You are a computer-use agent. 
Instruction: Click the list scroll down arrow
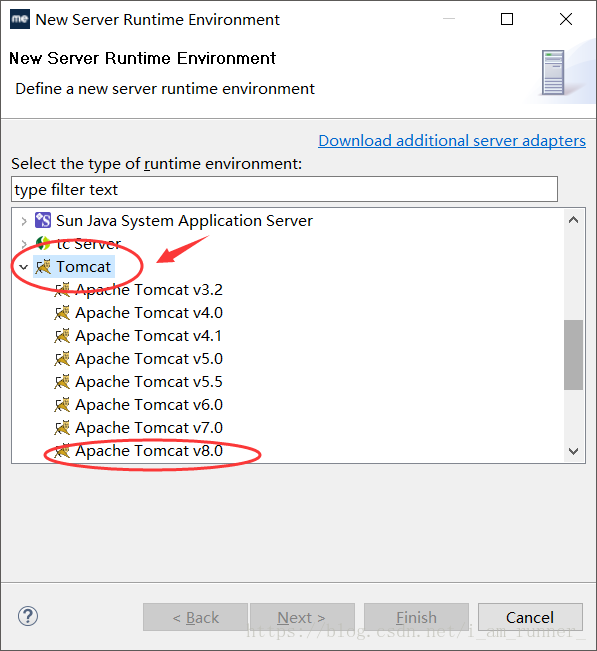pos(573,451)
